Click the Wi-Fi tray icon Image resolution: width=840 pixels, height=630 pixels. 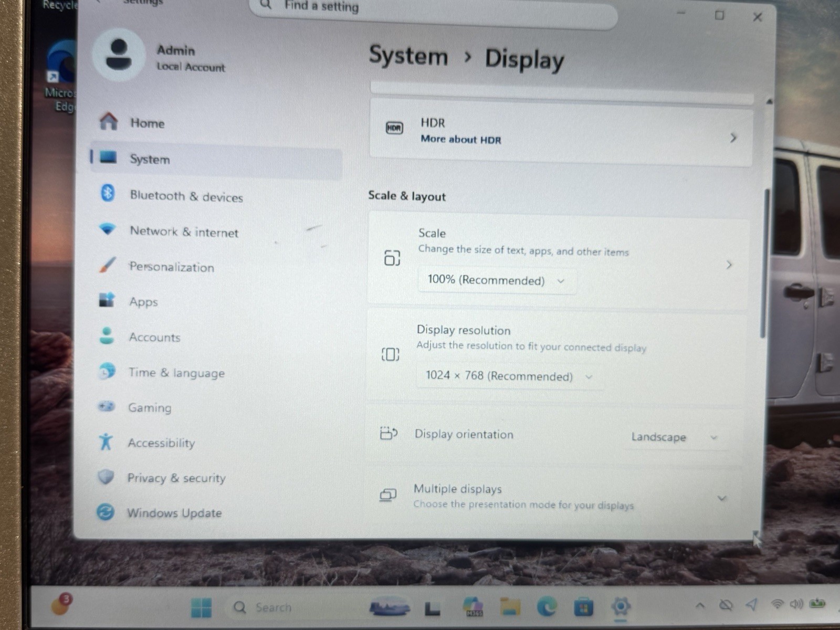[x=777, y=604]
